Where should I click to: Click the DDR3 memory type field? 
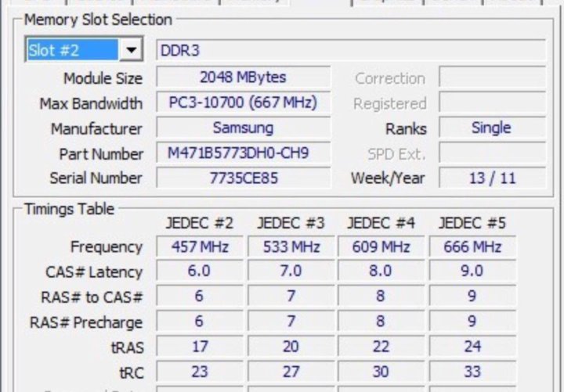click(351, 50)
